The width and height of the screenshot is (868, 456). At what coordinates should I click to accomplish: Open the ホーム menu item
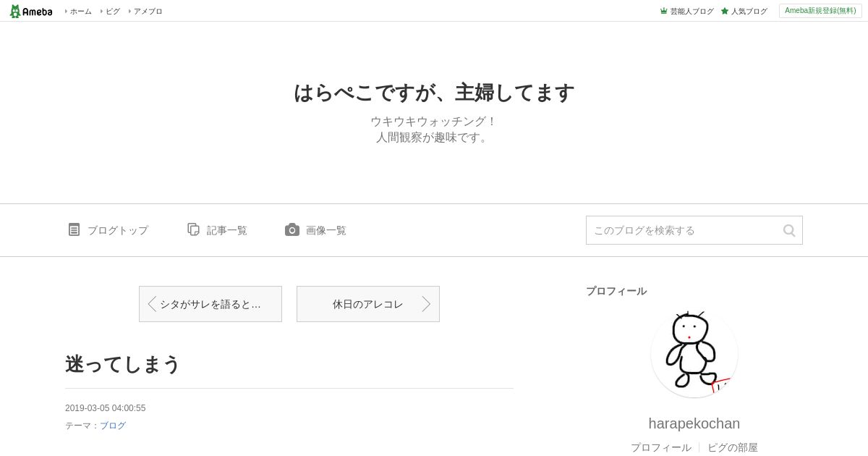click(80, 11)
